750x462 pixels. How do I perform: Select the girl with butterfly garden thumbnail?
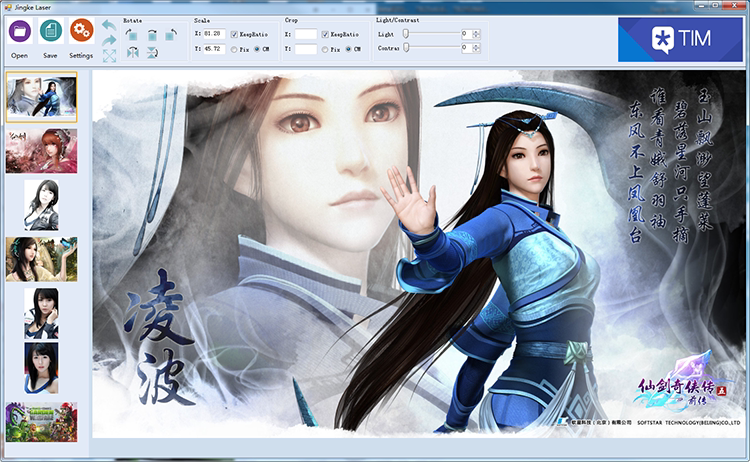tap(42, 259)
